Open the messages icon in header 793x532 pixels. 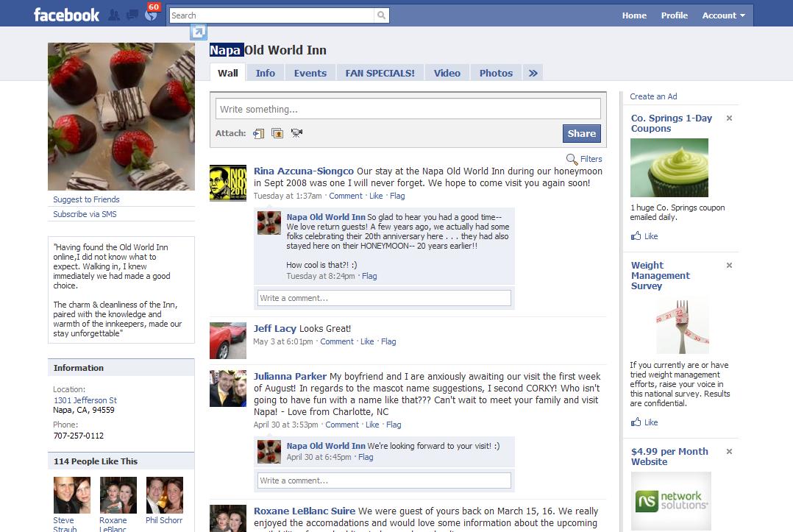point(132,15)
